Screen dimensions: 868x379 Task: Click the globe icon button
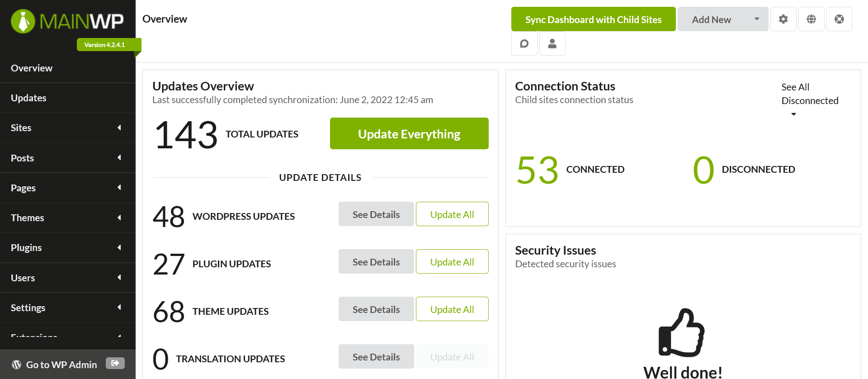(811, 19)
